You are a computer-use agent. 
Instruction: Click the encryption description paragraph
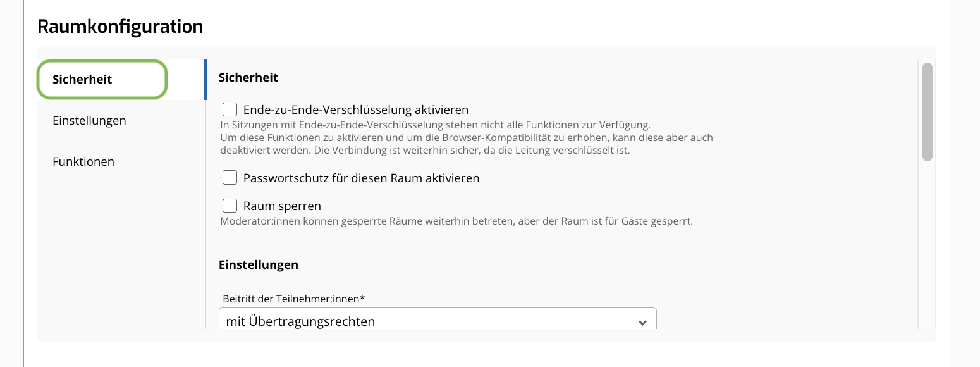click(x=466, y=137)
